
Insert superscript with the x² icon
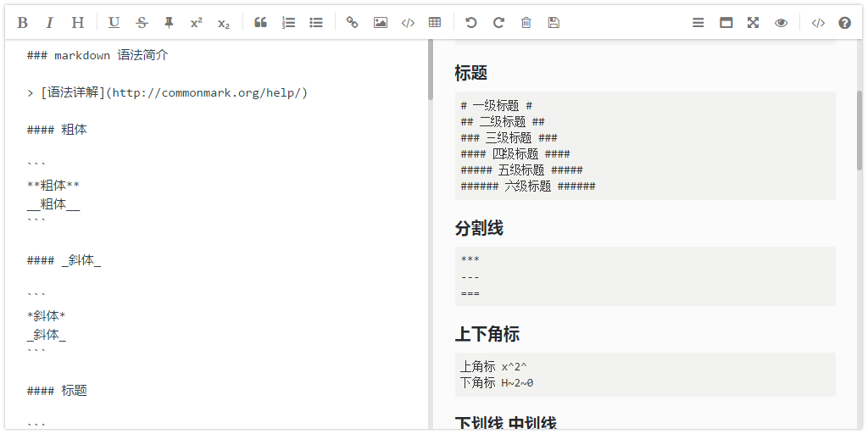(197, 23)
